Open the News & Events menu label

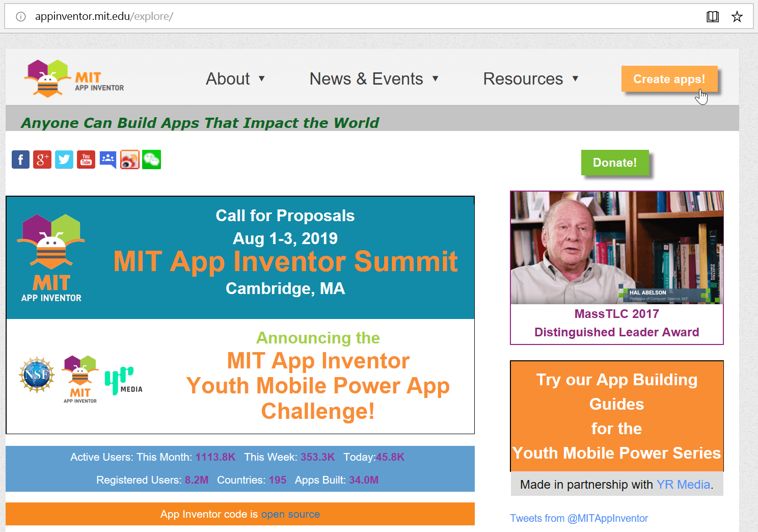[366, 79]
